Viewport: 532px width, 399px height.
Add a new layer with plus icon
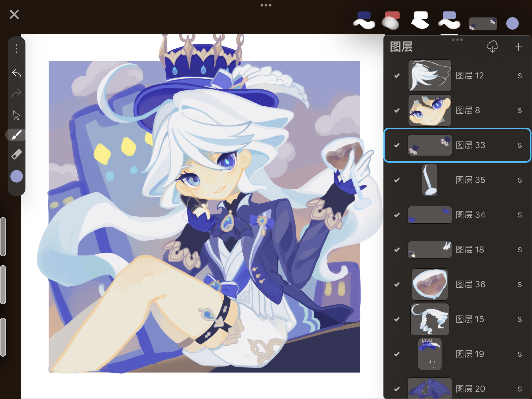518,47
